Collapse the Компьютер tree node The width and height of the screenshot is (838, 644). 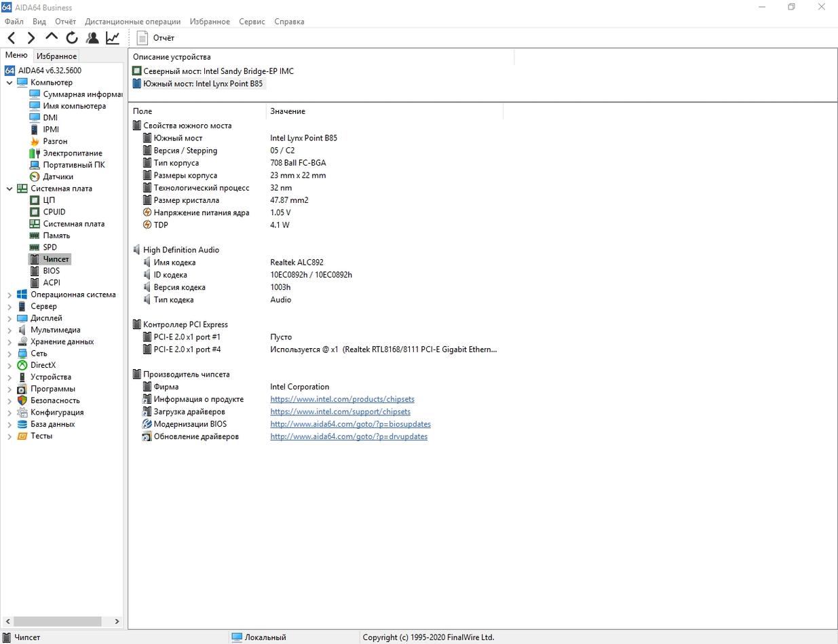(9, 83)
